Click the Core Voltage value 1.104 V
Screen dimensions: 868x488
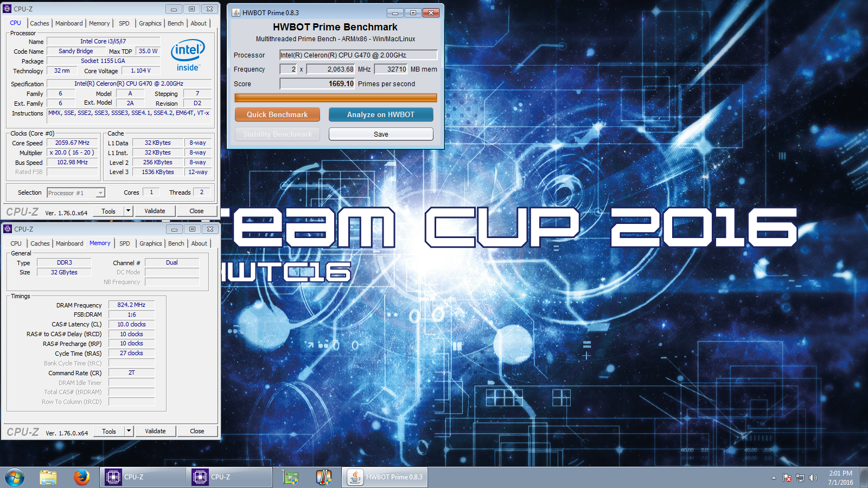pos(141,70)
